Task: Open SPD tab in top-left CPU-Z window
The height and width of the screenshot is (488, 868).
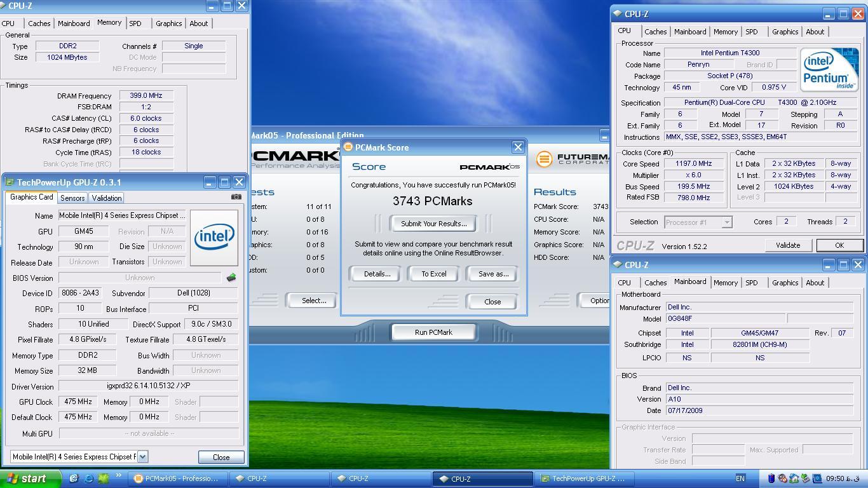Action: coord(135,24)
